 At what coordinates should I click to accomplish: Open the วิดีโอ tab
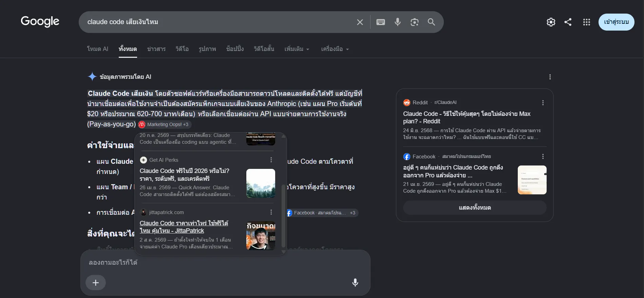pos(182,49)
